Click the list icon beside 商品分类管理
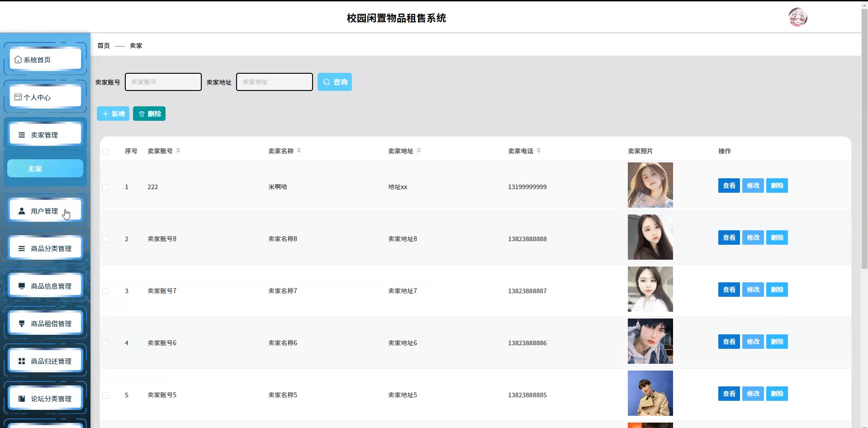 [22, 248]
